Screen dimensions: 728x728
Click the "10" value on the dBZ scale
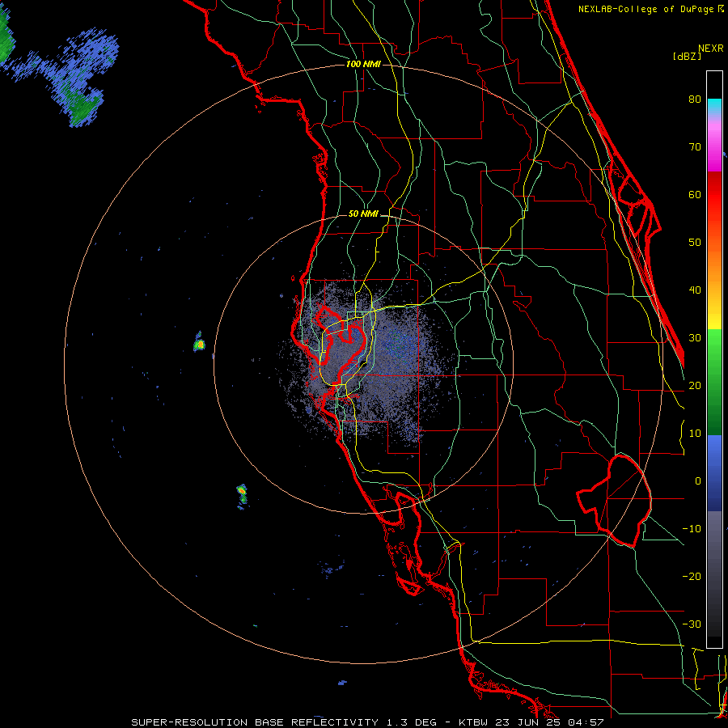click(695, 434)
